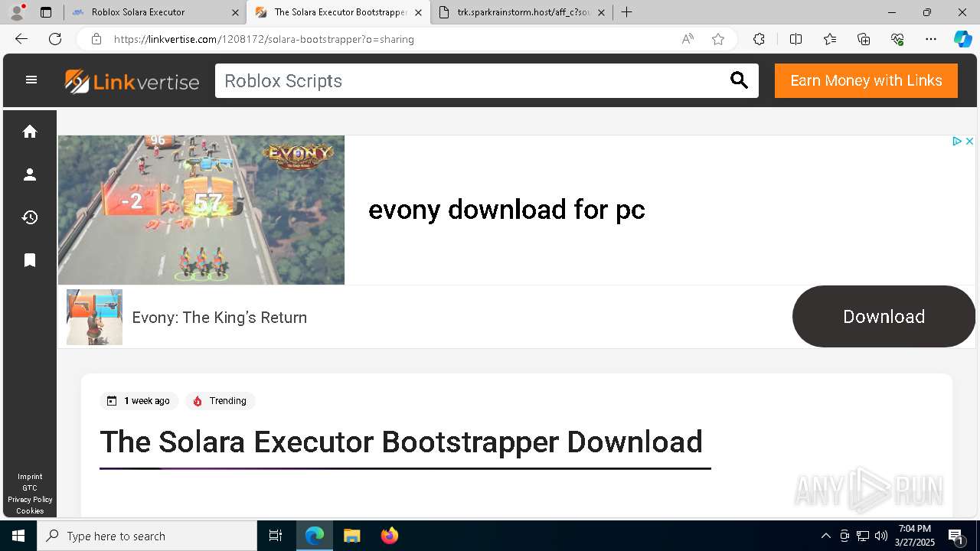
Task: Open browser Extensions menu
Action: click(x=759, y=39)
